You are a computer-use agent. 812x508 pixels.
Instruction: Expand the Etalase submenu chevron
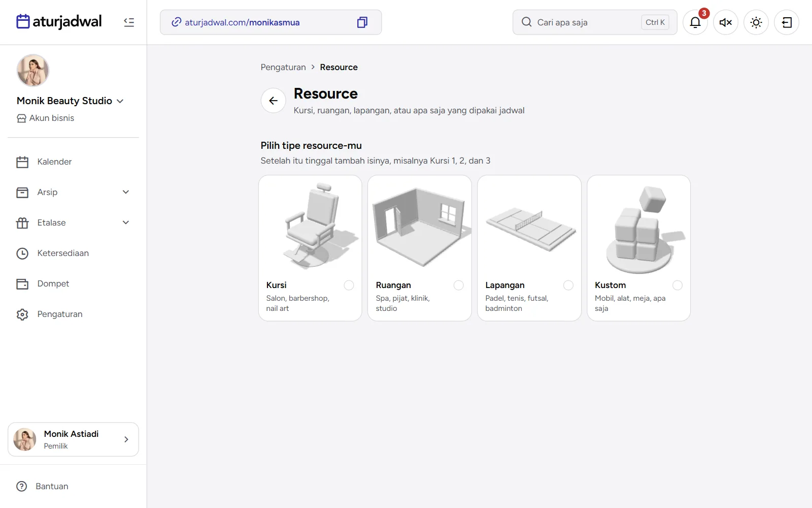click(x=126, y=223)
